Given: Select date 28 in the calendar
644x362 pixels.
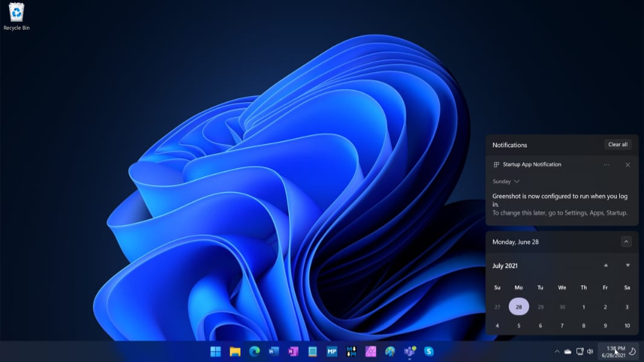Looking at the screenshot, I should [x=519, y=306].
